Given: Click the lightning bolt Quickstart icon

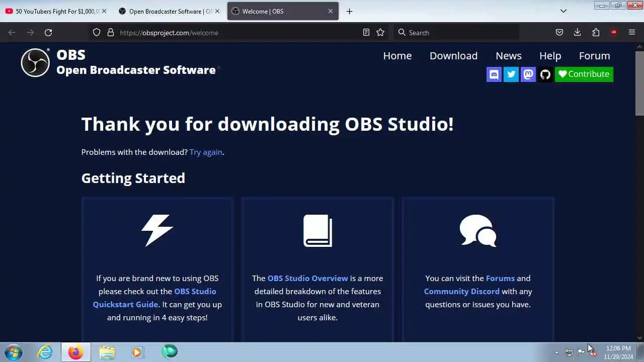Looking at the screenshot, I should (x=157, y=231).
